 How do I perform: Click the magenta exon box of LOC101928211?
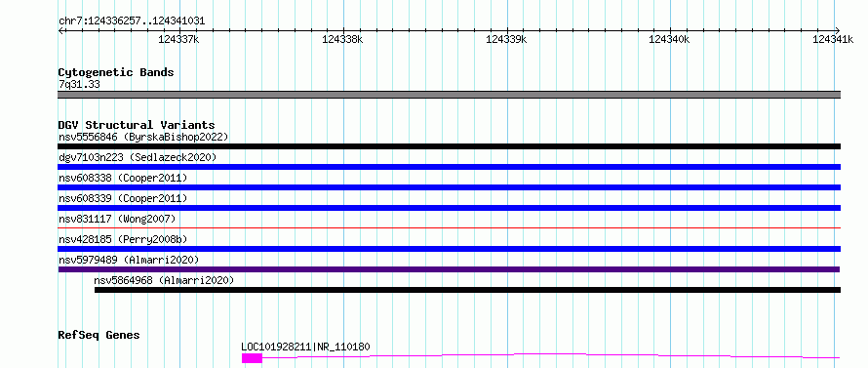point(252,358)
